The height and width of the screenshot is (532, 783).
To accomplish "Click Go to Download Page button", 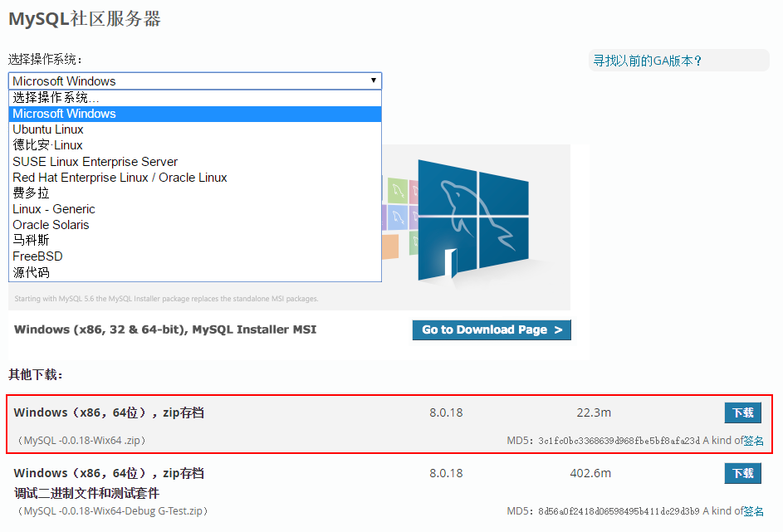I will [x=492, y=329].
